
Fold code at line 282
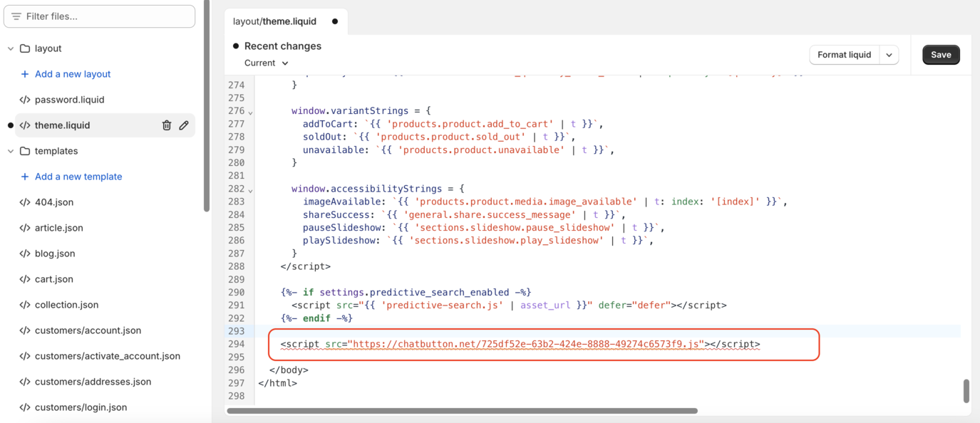coord(250,190)
